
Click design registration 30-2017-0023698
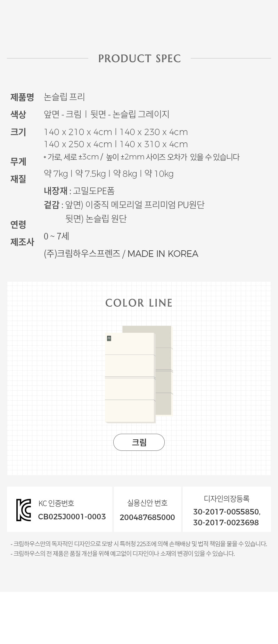click(226, 523)
